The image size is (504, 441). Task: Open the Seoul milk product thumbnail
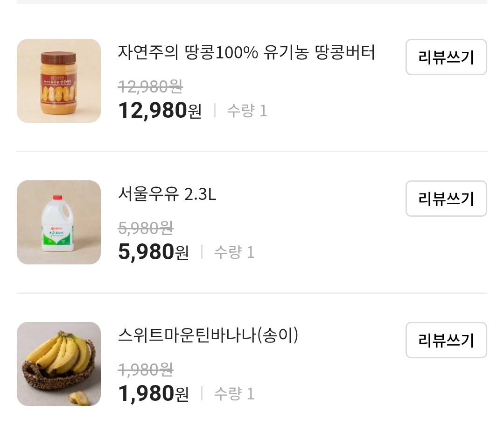tap(58, 223)
